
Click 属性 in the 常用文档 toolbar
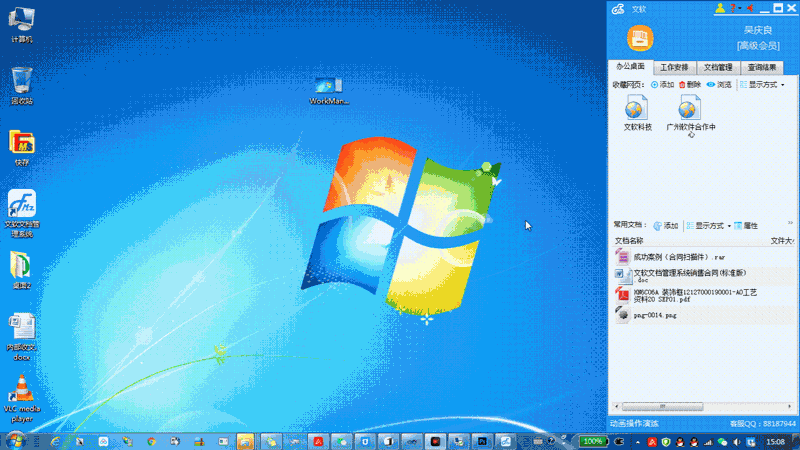point(746,226)
